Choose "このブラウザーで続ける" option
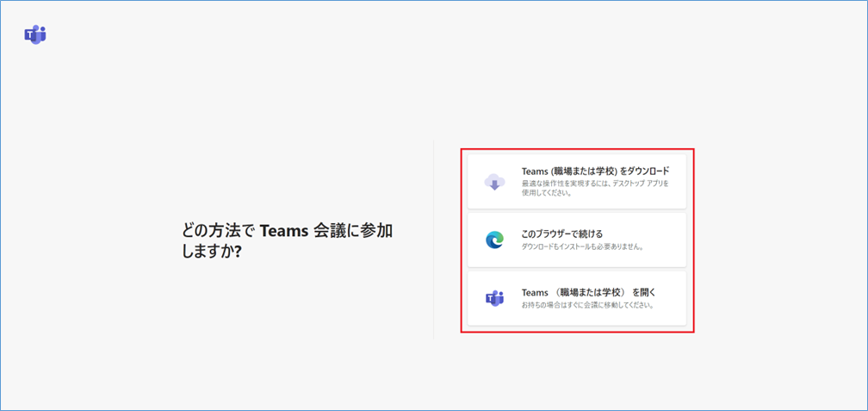The width and height of the screenshot is (868, 411). point(577,240)
